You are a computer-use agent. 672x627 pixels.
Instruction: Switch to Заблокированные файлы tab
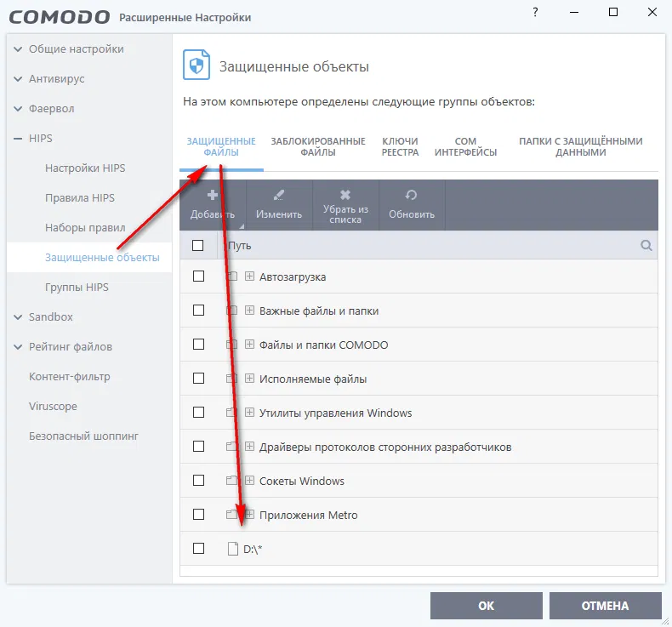coord(318,146)
